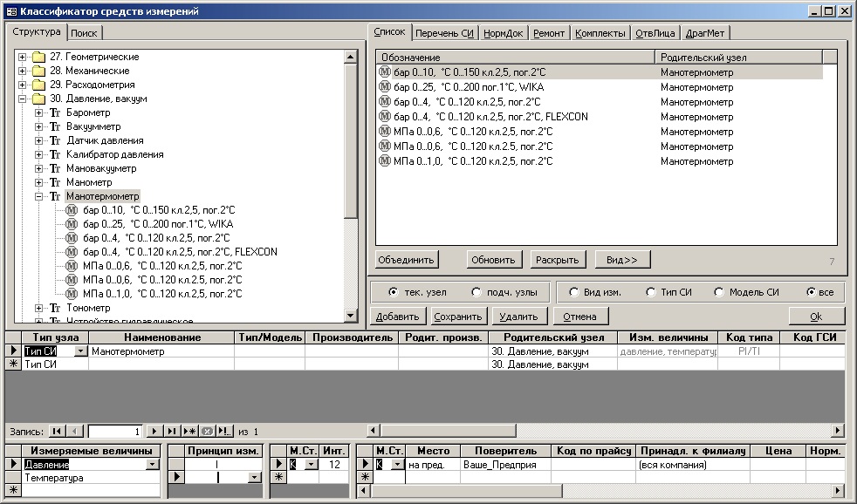This screenshot has height=504, width=857.
Task: Go to last record in navigation bar
Action: tap(172, 431)
